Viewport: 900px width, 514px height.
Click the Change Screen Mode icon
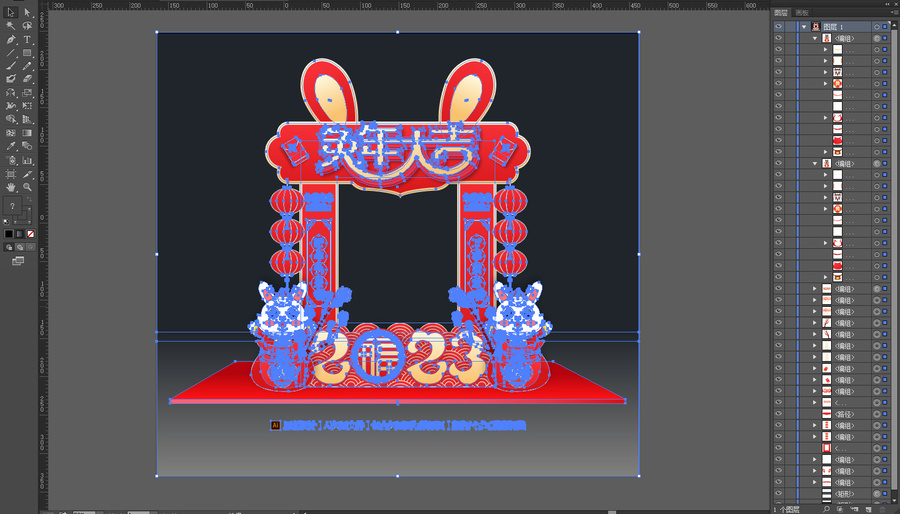(x=18, y=261)
